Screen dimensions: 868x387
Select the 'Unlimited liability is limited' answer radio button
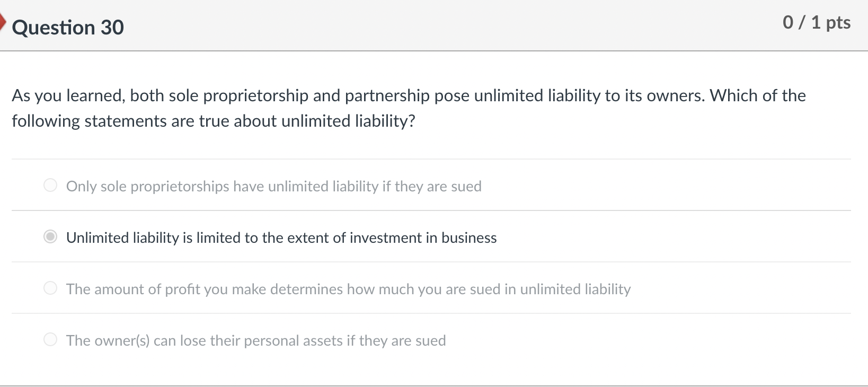point(50,236)
